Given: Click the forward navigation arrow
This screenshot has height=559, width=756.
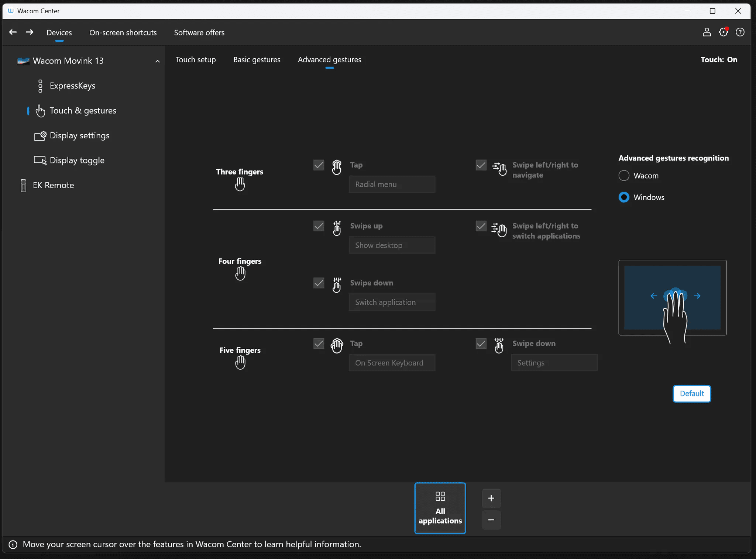Looking at the screenshot, I should pos(30,32).
